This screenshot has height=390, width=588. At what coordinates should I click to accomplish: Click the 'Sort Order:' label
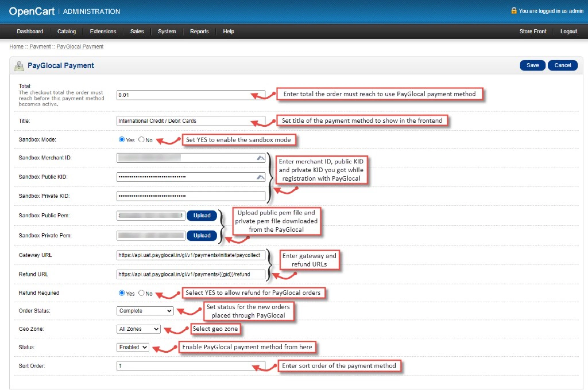click(x=32, y=366)
